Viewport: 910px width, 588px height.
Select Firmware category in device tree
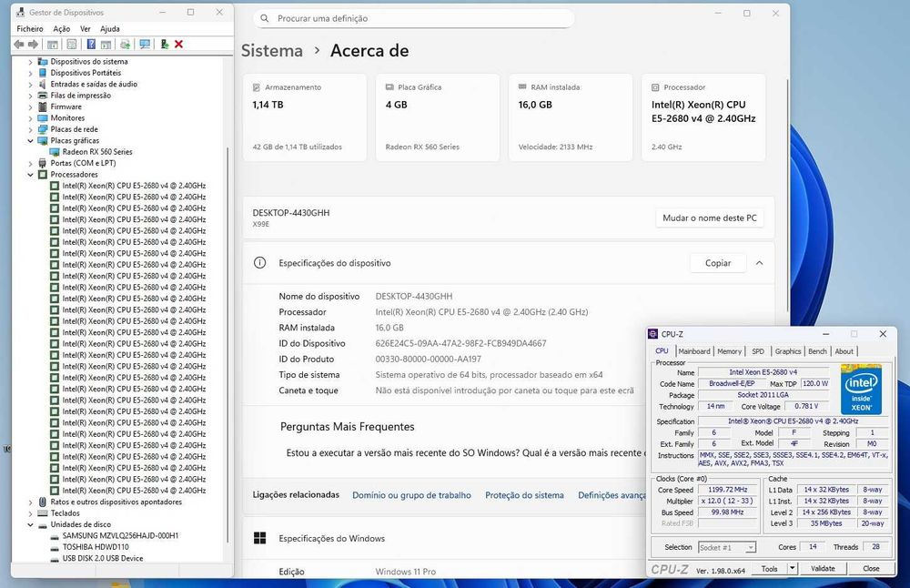tap(66, 106)
